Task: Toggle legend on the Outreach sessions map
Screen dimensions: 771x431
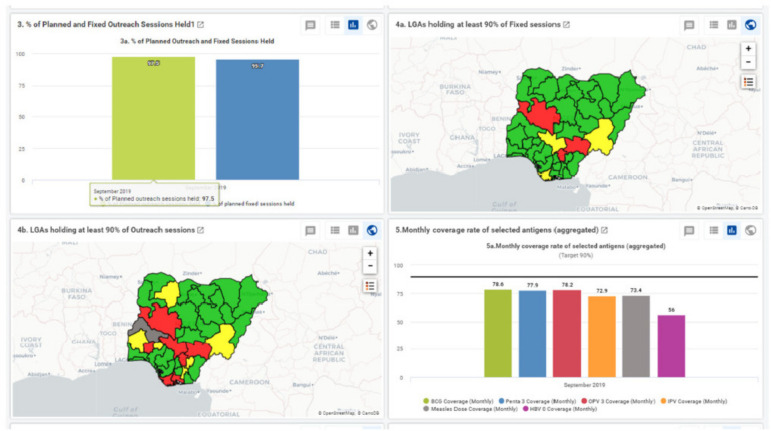Action: [370, 286]
